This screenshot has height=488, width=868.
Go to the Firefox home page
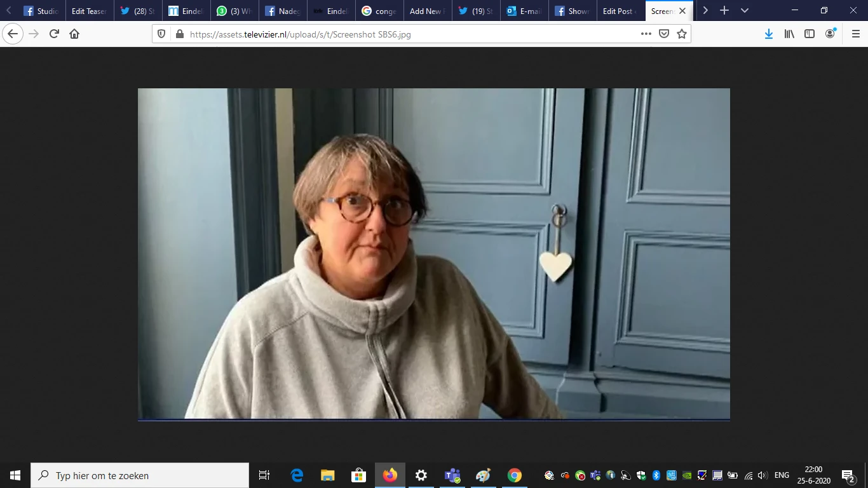pyautogui.click(x=74, y=34)
